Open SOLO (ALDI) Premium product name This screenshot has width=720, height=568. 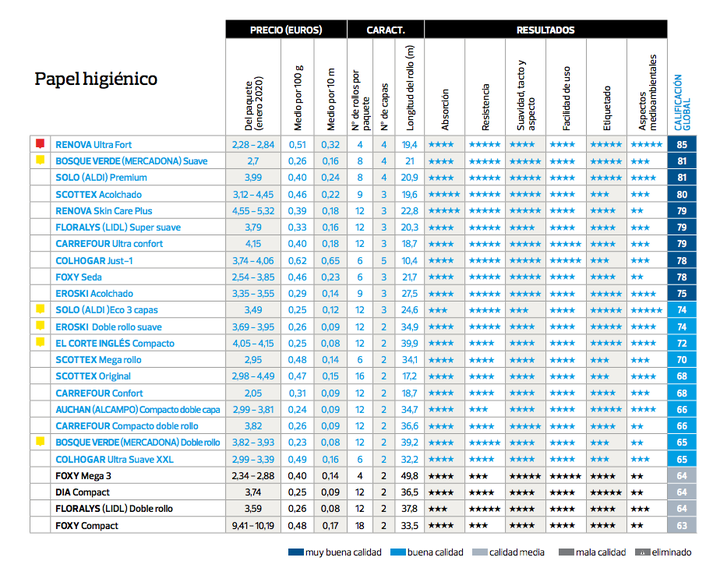click(101, 178)
